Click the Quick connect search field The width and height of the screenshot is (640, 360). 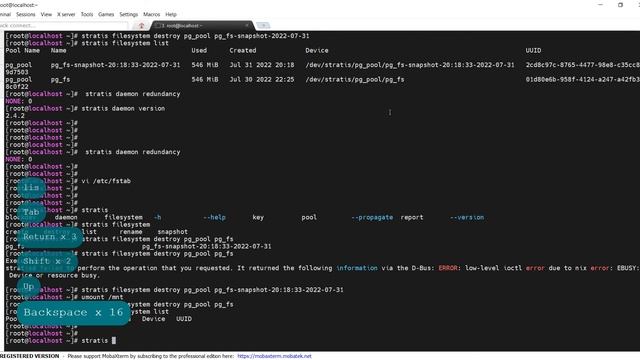point(63,25)
